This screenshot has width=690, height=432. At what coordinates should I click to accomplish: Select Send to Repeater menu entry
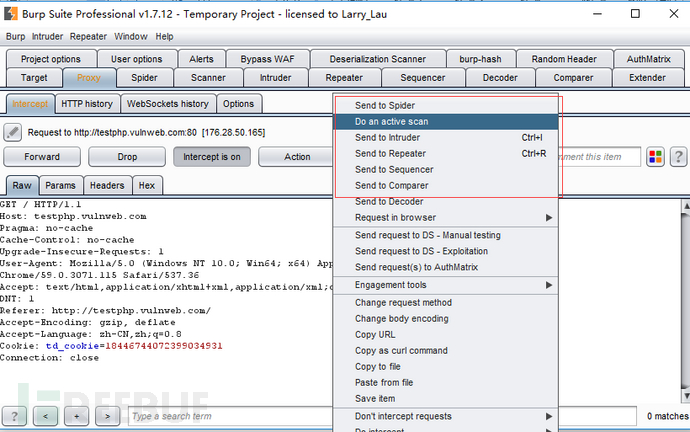445,154
